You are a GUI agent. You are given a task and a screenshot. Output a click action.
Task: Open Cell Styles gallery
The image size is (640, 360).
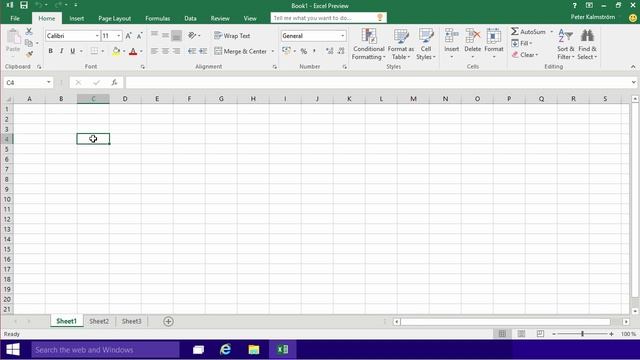pos(426,44)
